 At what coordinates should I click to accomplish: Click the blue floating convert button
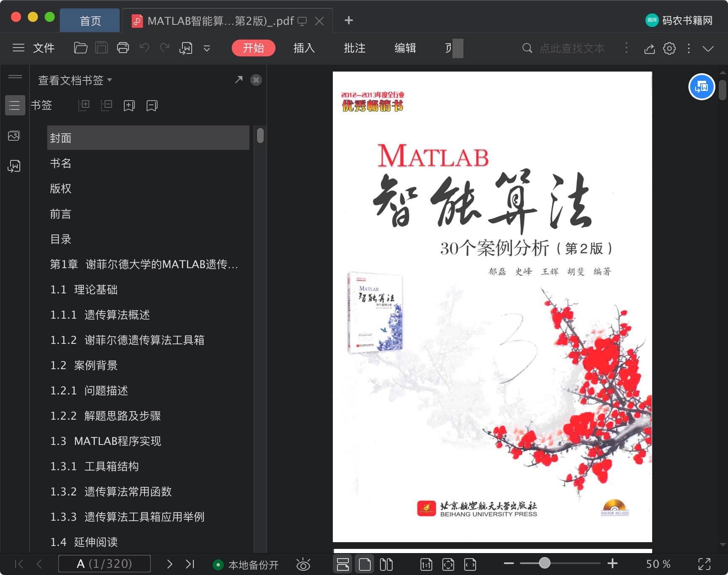click(x=701, y=87)
